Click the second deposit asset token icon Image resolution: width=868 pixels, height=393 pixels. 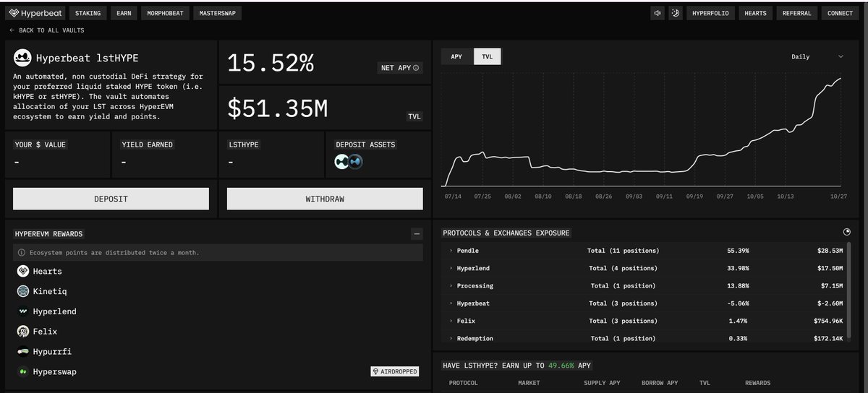[354, 163]
